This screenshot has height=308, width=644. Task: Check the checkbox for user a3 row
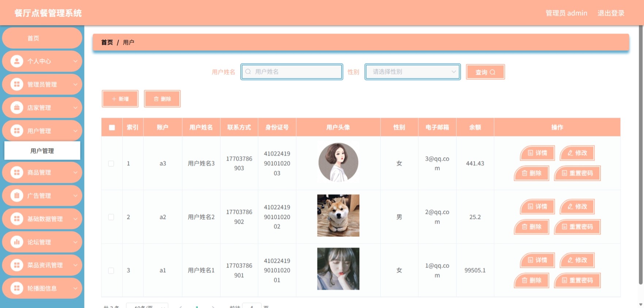pyautogui.click(x=111, y=163)
